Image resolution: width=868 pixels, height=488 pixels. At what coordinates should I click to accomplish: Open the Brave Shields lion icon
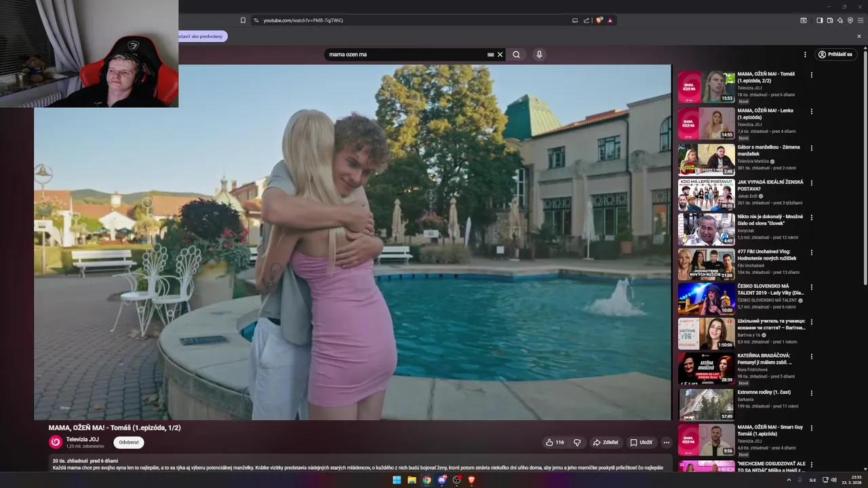[x=599, y=20]
